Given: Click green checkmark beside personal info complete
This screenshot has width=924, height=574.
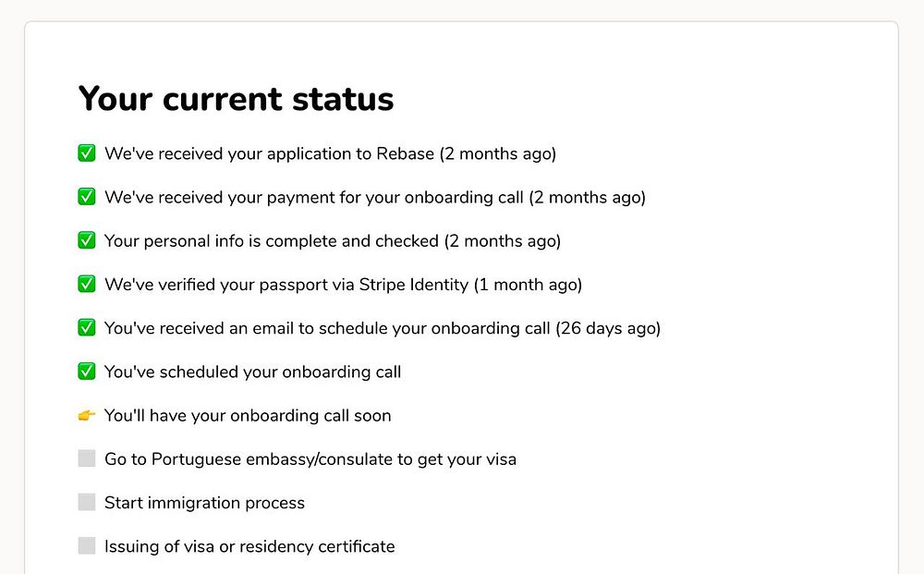Looking at the screenshot, I should [x=87, y=240].
